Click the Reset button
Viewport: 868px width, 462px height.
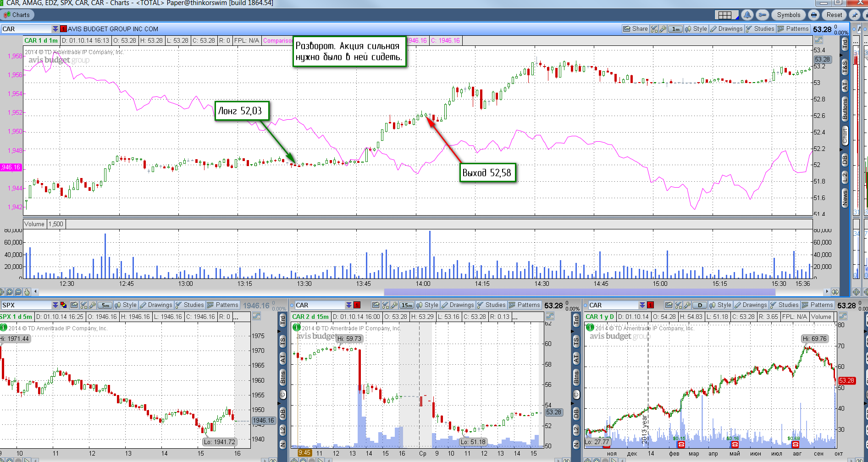pyautogui.click(x=835, y=15)
